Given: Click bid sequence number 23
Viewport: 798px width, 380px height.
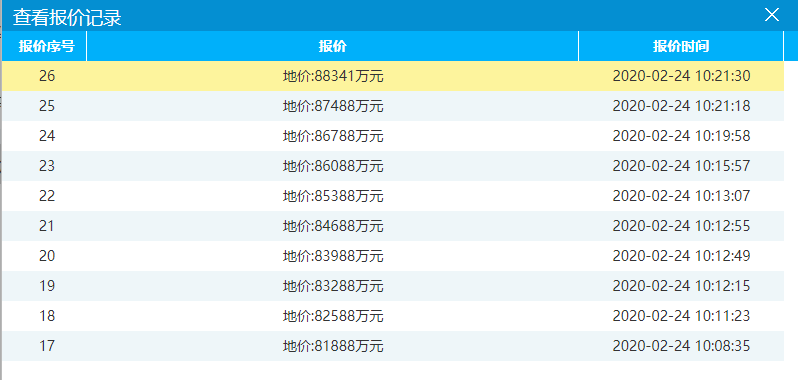Looking at the screenshot, I should [47, 166].
